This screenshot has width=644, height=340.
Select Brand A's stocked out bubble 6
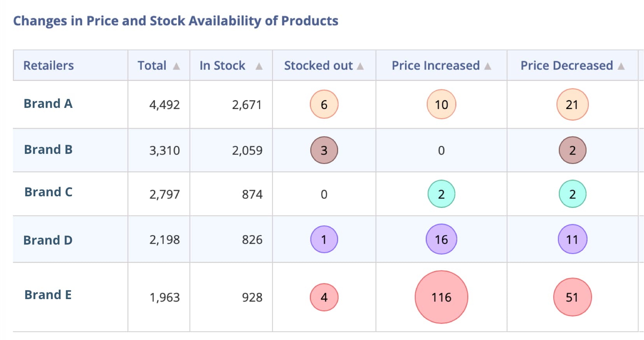(x=324, y=104)
